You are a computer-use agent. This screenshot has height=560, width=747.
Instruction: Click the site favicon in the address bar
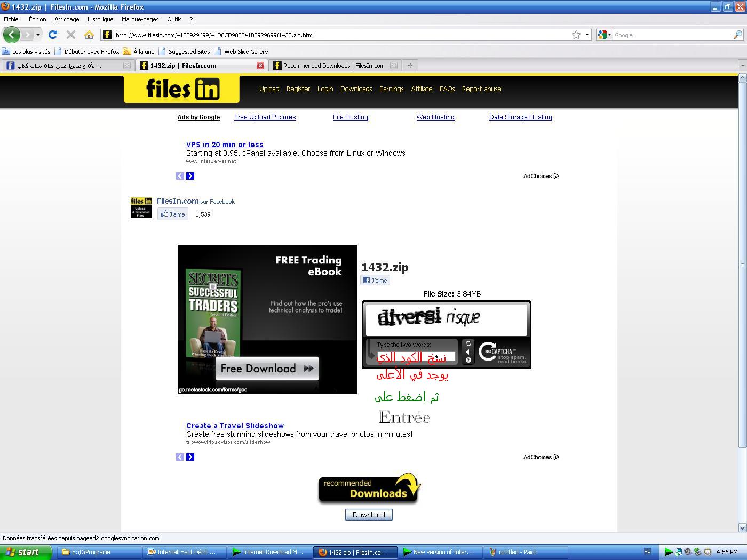point(107,35)
